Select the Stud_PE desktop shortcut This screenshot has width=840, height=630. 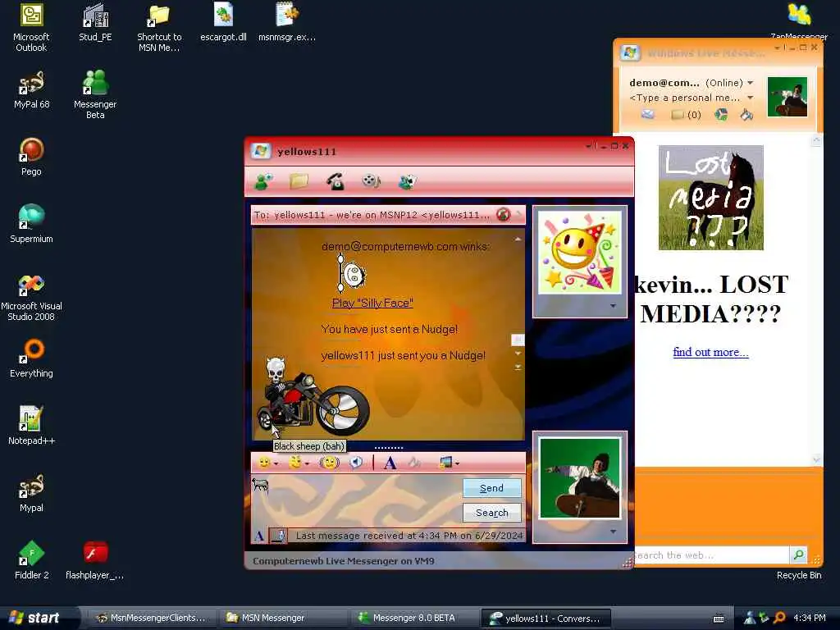(95, 22)
